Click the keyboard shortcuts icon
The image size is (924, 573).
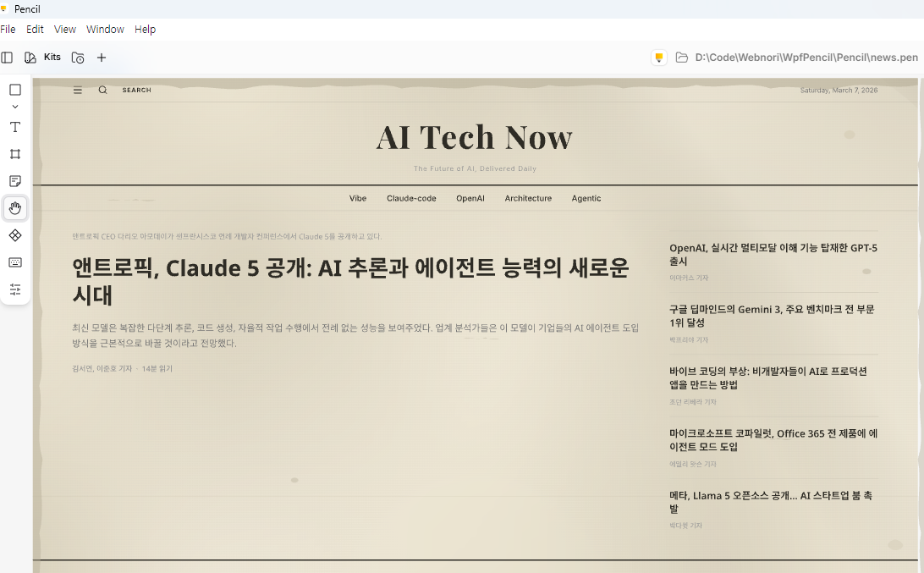pos(15,262)
